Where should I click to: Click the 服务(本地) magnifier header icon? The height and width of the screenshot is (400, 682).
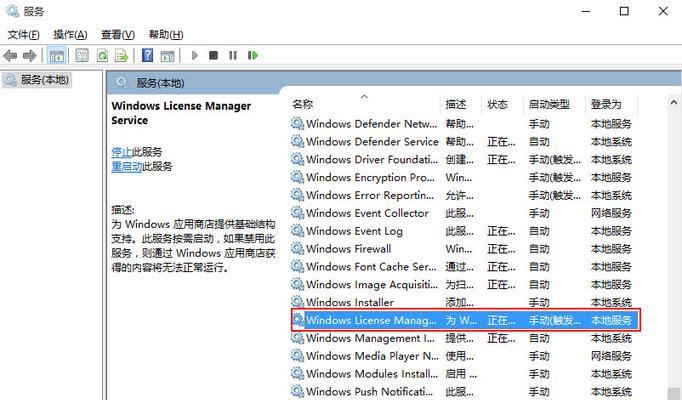click(121, 82)
